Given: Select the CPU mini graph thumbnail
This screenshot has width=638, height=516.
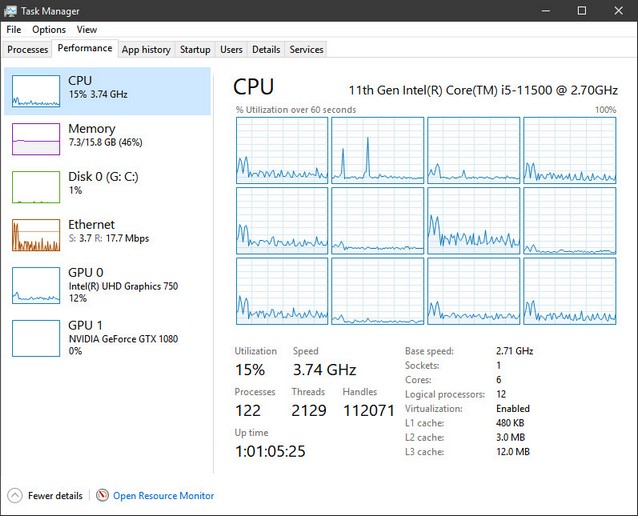Looking at the screenshot, I should pyautogui.click(x=36, y=91).
